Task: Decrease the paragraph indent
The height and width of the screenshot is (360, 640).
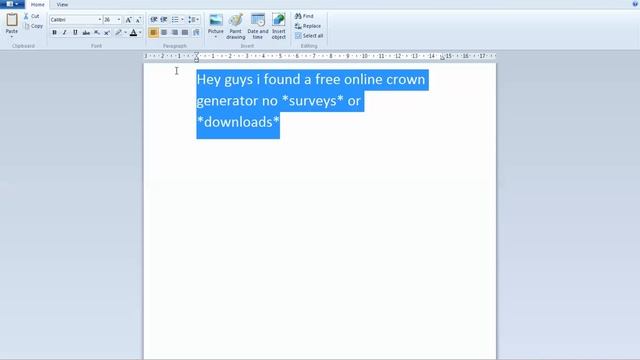Action: 153,20
